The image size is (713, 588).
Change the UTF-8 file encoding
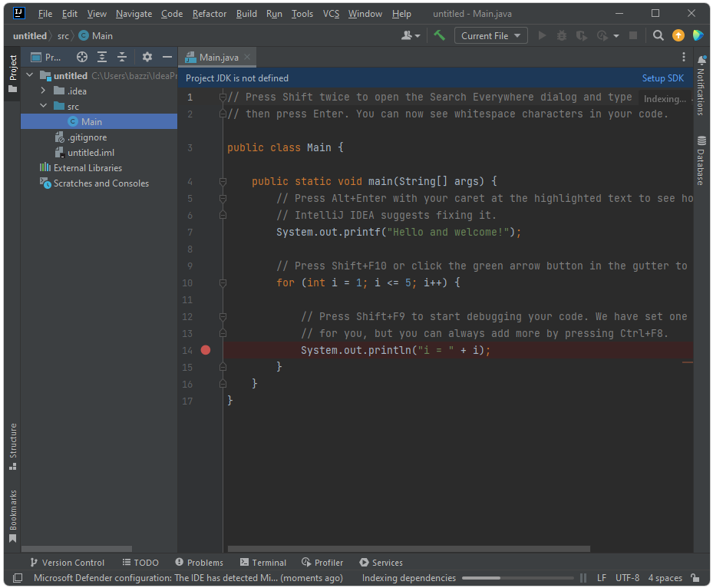627,577
